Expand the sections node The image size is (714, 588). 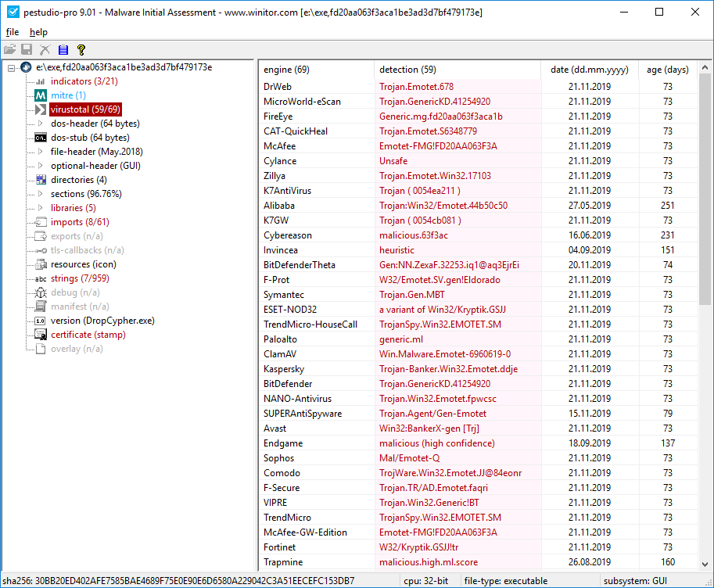pyautogui.click(x=40, y=194)
